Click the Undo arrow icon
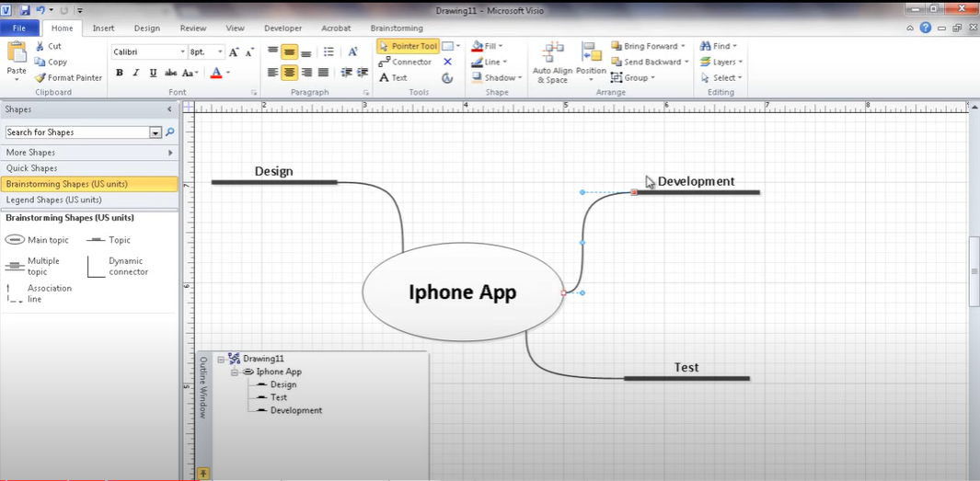Screen dimensions: 980x481 click(40, 11)
